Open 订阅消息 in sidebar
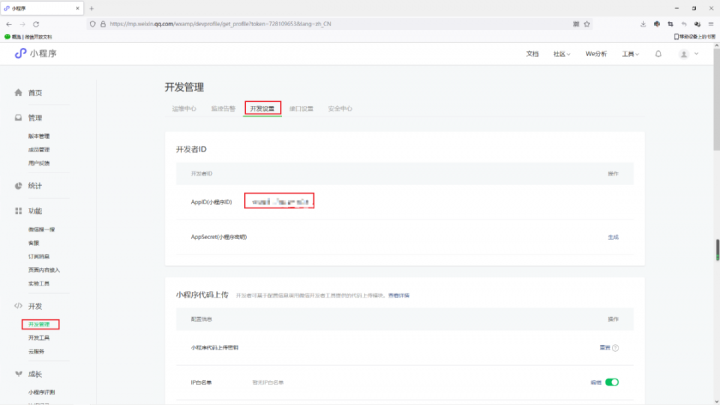 click(x=39, y=256)
